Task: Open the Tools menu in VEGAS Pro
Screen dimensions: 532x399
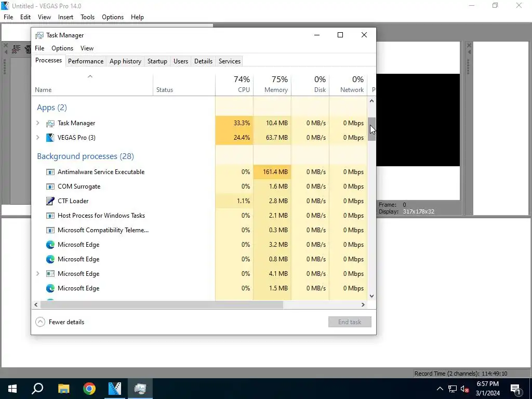Action: (87, 17)
